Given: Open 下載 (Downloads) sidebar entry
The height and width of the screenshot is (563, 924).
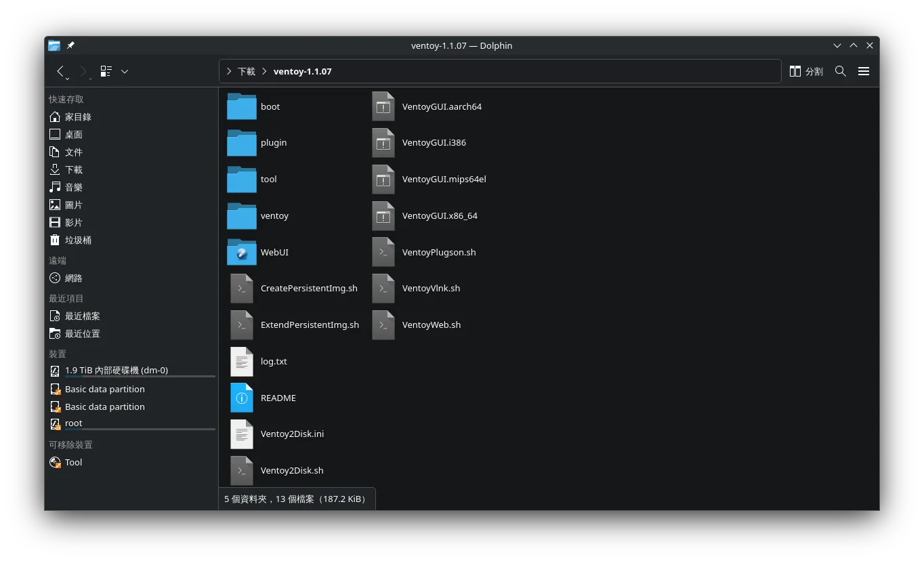Looking at the screenshot, I should (131, 170).
